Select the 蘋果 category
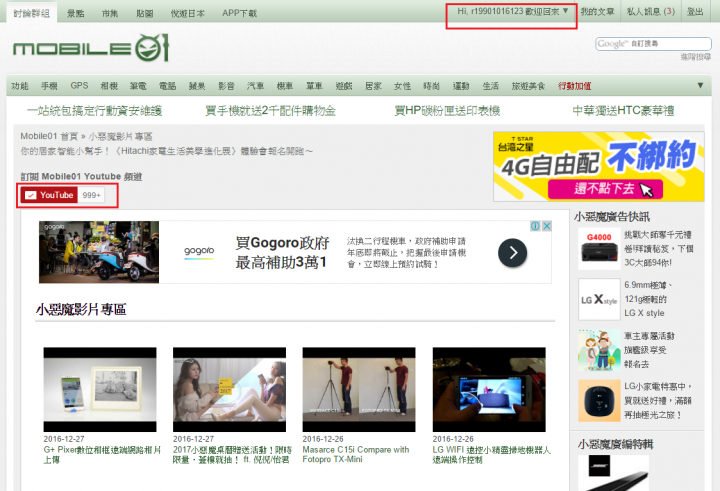Viewport: 720px width, 491px height. coord(197,86)
